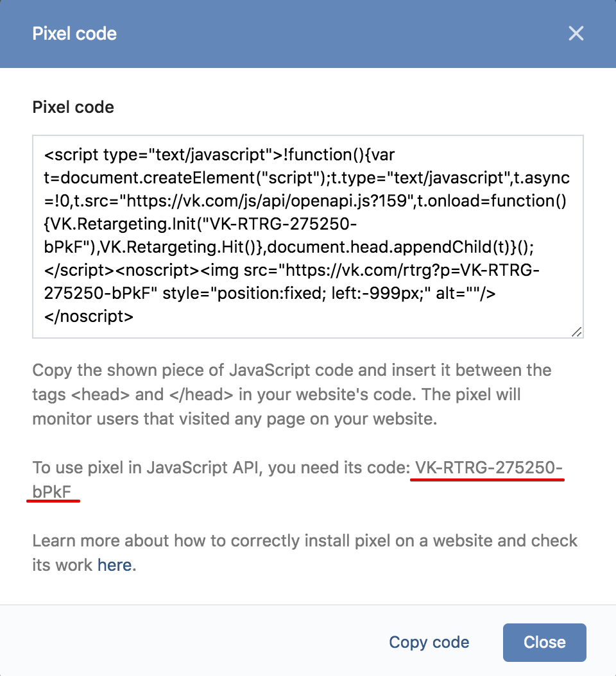
Task: Click the 'Copy the shown piece' instruction paragraph
Action: click(291, 394)
